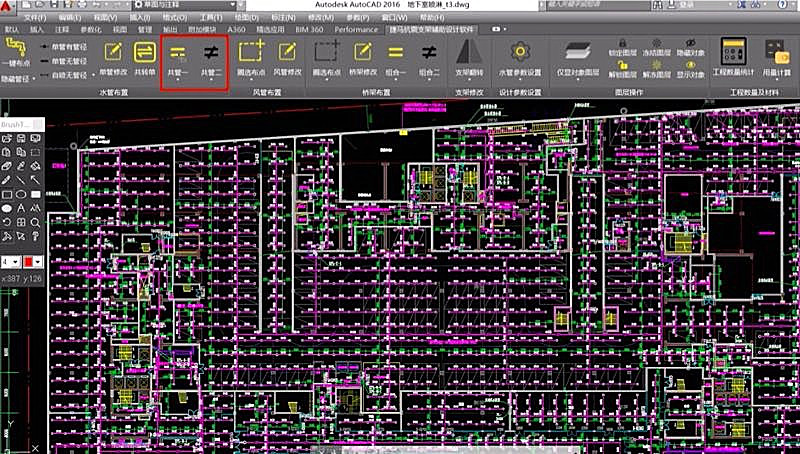Screen dimensions: 800x454
Task: Click the 单管有管径 button
Action: (66, 46)
